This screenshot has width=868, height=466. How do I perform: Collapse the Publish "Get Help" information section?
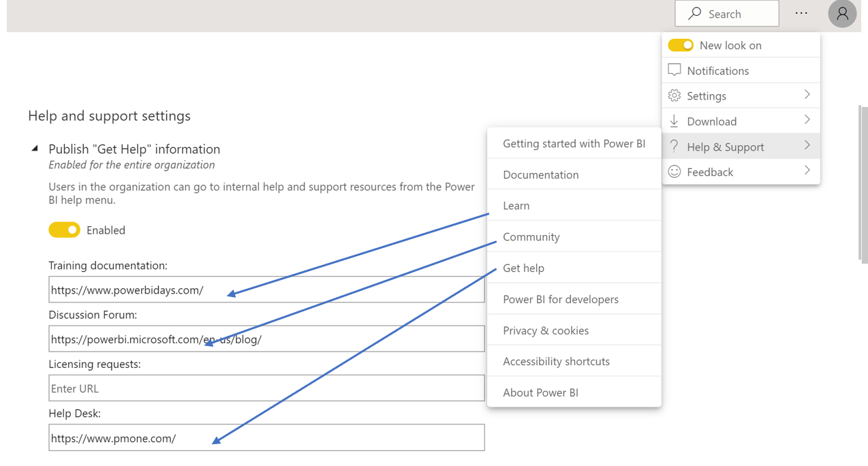point(35,149)
